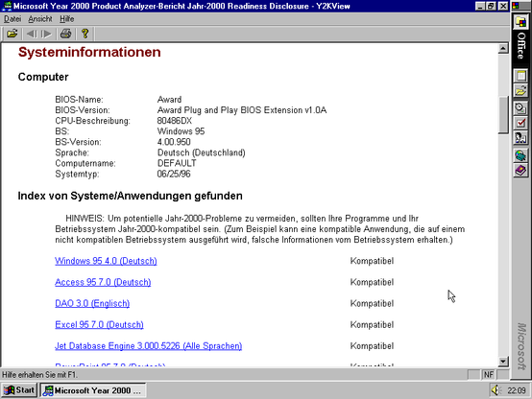532x399 pixels.
Task: Open the Access 95 7.0 (Deutsch) link
Action: click(x=103, y=282)
